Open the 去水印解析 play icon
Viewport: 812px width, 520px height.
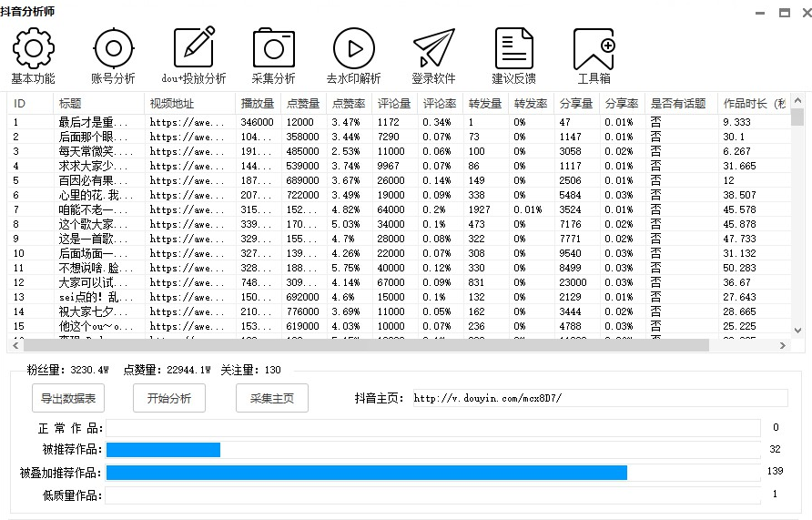click(353, 48)
